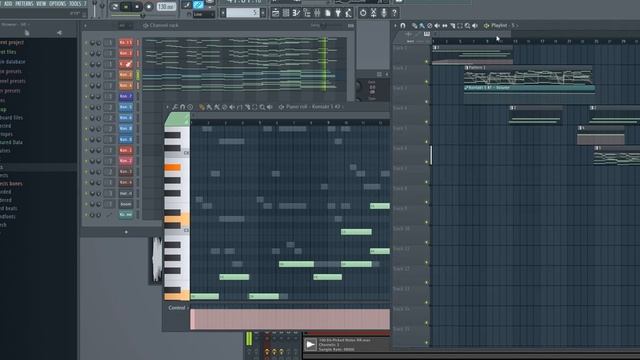Click the channel rack swing knob
The width and height of the screenshot is (640, 360).
(323, 25)
